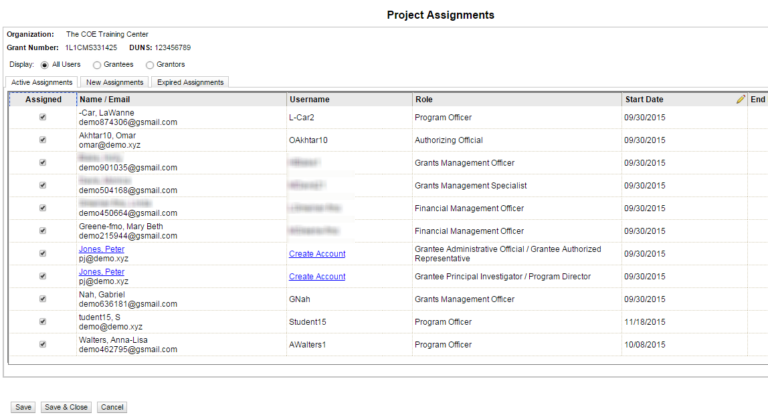Switch to the Active Assignments tab
Screen dimensions: 768x417
42,82
